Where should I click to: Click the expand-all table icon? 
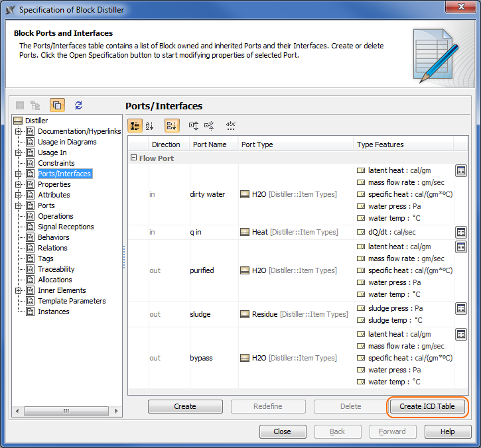[x=194, y=126]
